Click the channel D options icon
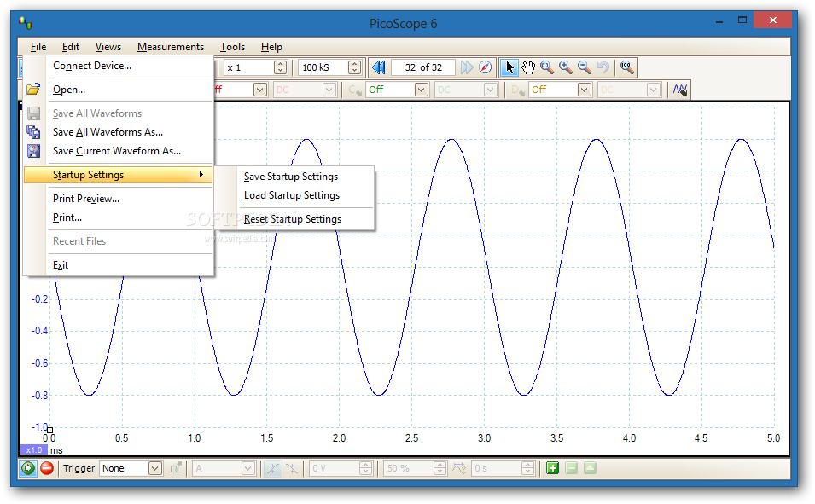The image size is (815, 504). click(518, 90)
